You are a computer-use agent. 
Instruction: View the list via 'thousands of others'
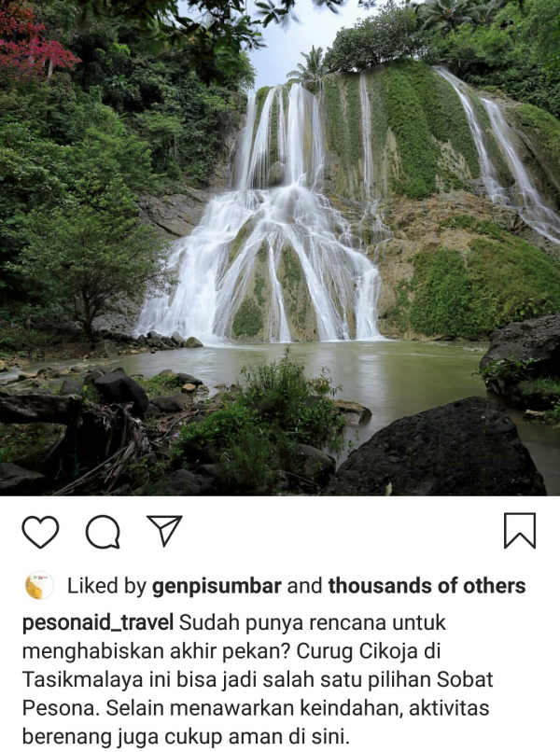coord(427,586)
